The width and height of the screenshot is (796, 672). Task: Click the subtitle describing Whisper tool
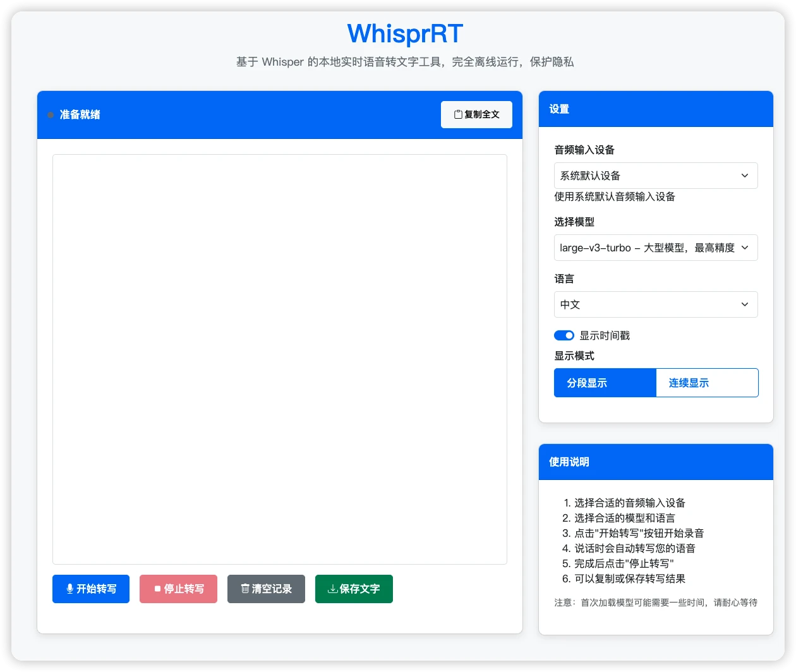[x=405, y=62]
